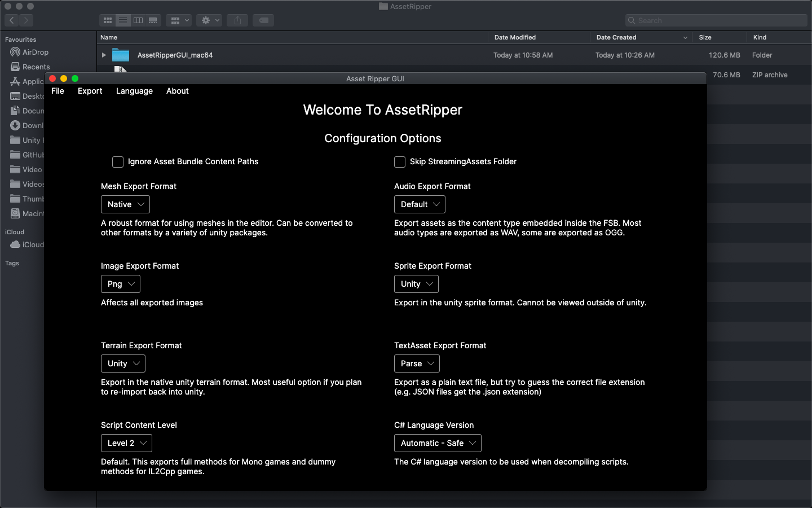Viewport: 812px width, 508px height.
Task: Open Desktop in Finder sidebar
Action: 27,96
